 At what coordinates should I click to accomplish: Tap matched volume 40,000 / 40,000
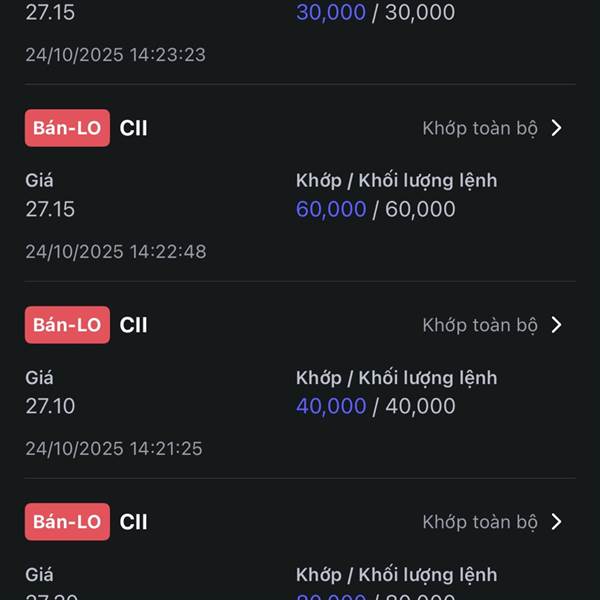point(375,406)
